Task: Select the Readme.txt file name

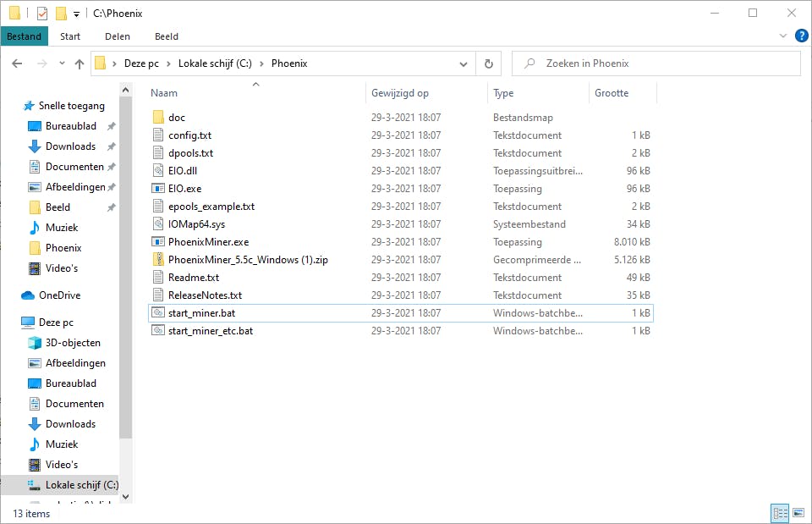Action: (194, 278)
